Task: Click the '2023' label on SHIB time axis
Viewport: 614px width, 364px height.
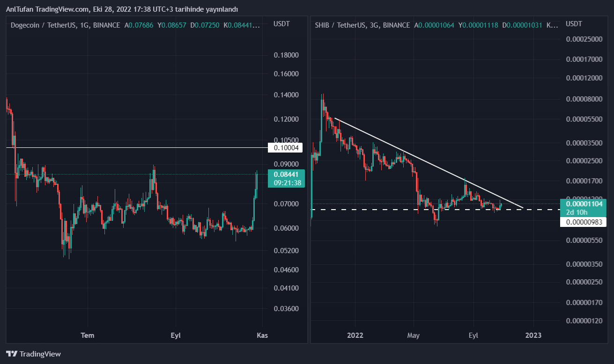Action: (x=533, y=335)
